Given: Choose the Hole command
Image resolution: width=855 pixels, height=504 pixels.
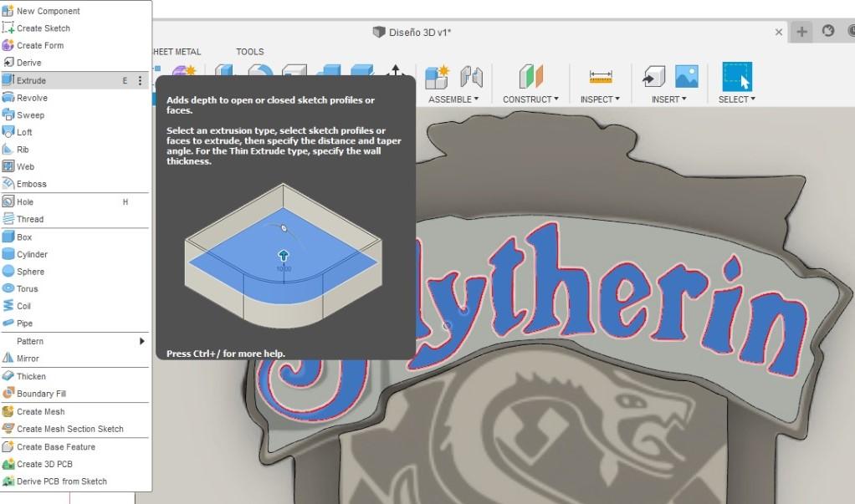Looking at the screenshot, I should [75, 202].
